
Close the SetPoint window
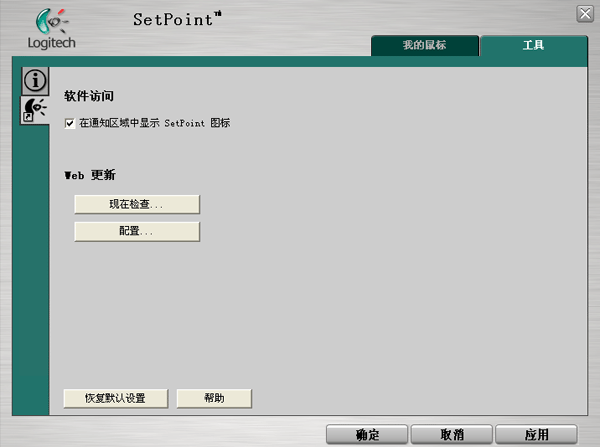[585, 14]
